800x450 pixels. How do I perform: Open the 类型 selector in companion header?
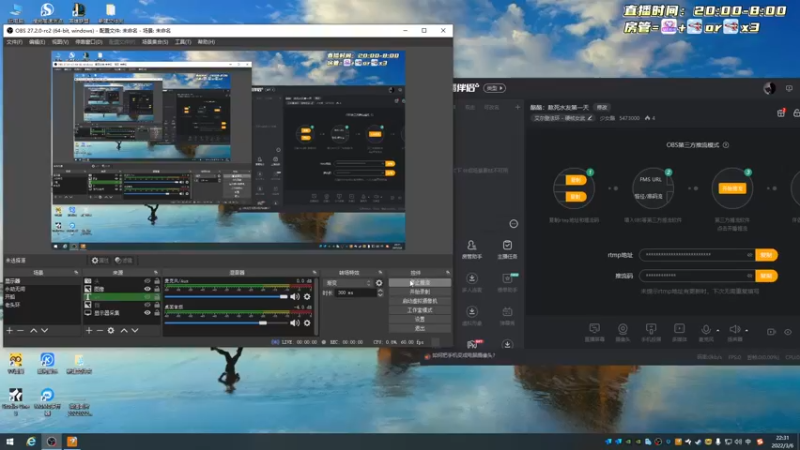[x=494, y=88]
